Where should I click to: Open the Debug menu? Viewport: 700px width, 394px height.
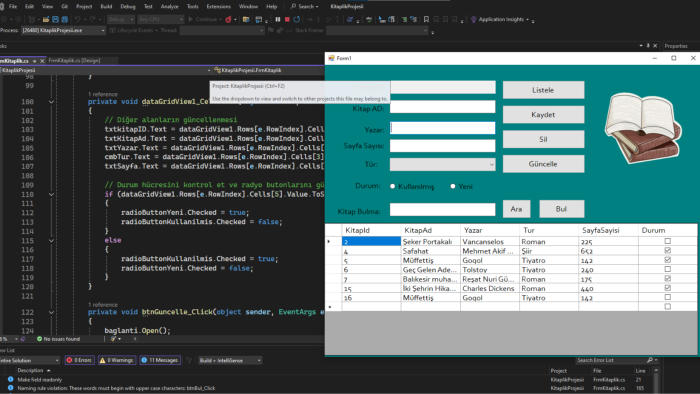128,6
